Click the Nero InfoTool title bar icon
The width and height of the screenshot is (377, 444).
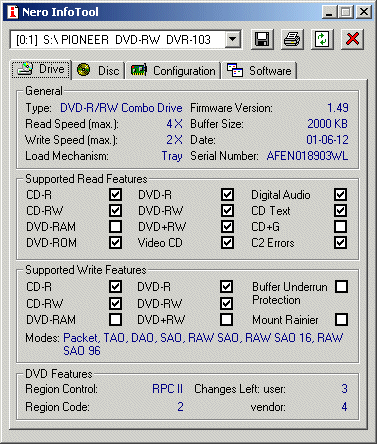coord(13,12)
